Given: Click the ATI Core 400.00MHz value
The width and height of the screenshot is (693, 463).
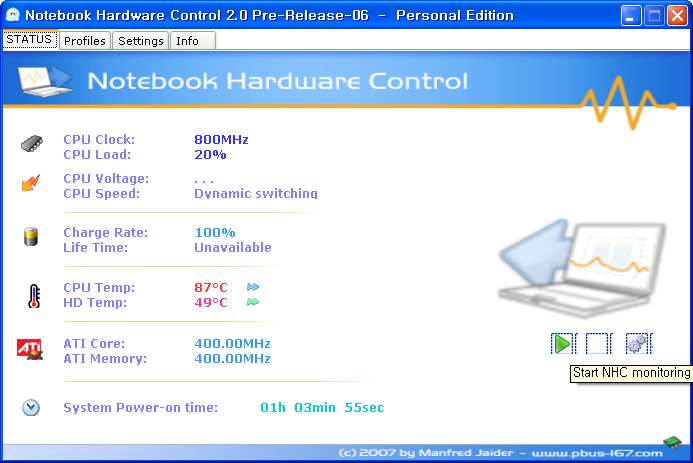Looking at the screenshot, I should [x=232, y=344].
